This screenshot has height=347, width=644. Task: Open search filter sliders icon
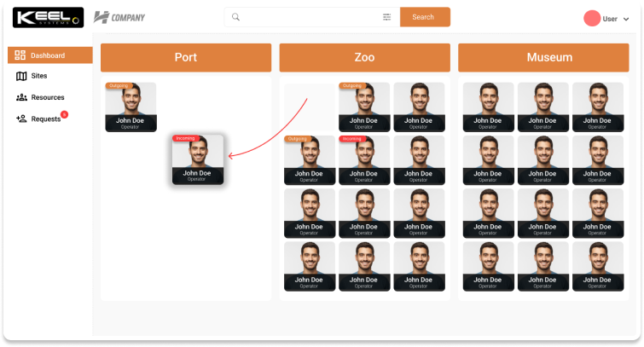pyautogui.click(x=386, y=17)
